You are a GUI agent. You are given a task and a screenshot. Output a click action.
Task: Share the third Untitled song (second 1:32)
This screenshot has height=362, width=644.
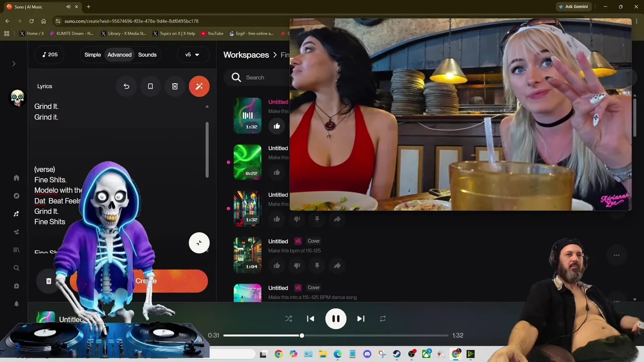(337, 219)
